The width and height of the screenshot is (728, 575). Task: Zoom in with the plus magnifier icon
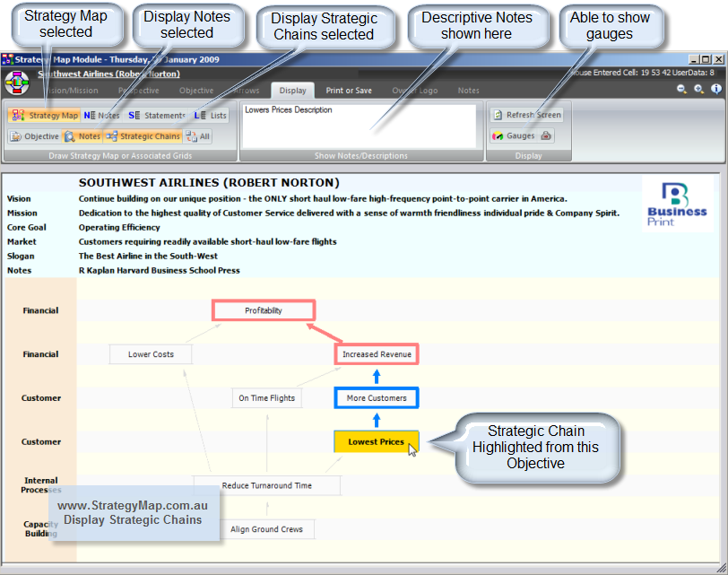tap(698, 89)
